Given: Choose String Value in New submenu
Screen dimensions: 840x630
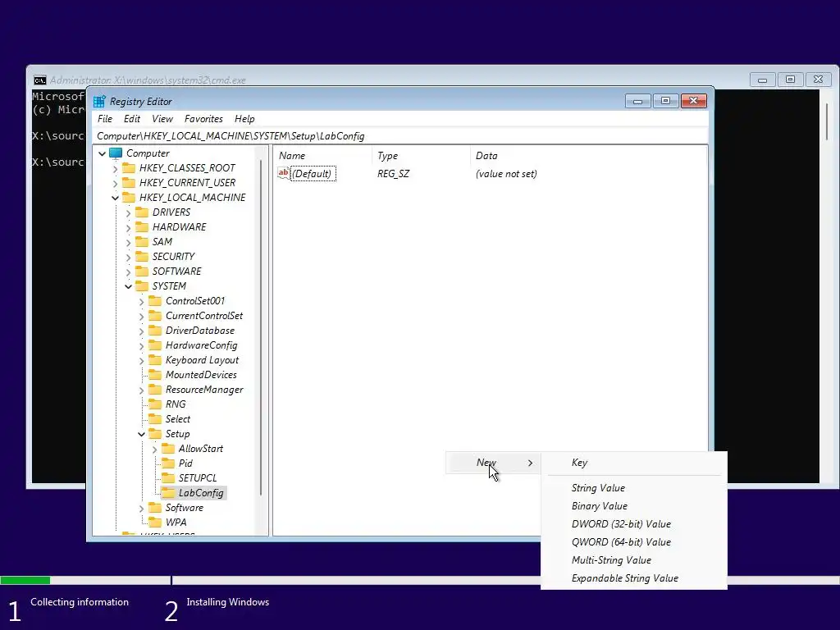Looking at the screenshot, I should point(634,488).
